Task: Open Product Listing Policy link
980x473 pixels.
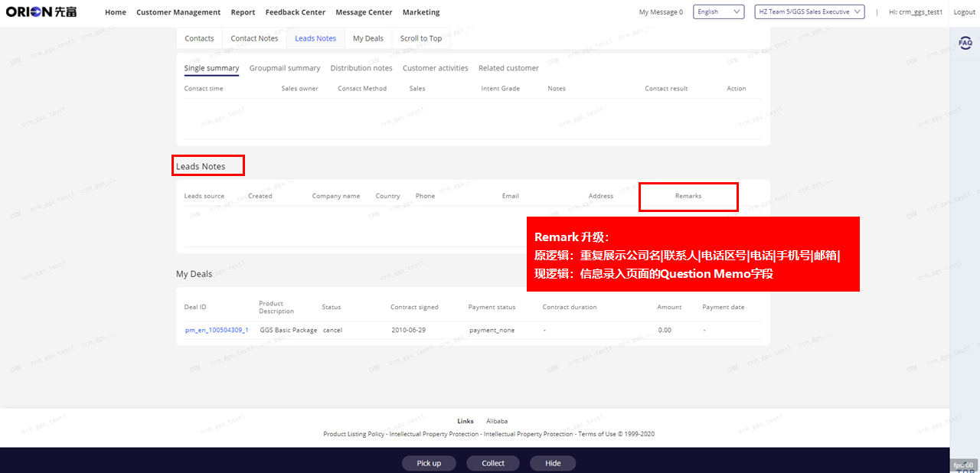Action: pos(354,434)
